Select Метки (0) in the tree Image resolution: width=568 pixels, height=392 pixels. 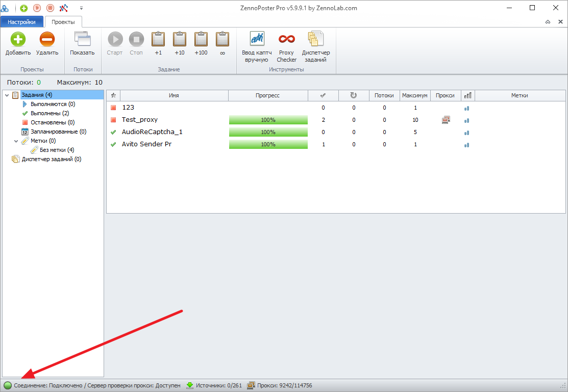[43, 141]
